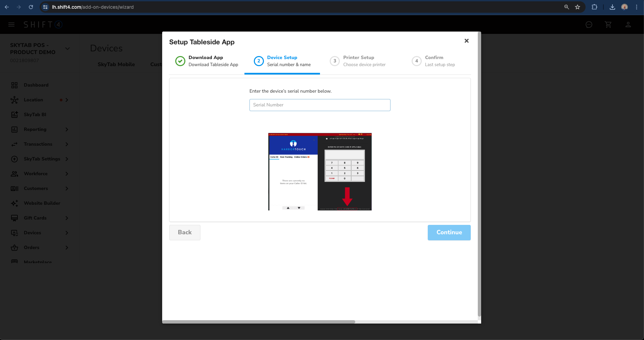644x340 pixels.
Task: Click the chat support bubble icon
Action: point(589,25)
